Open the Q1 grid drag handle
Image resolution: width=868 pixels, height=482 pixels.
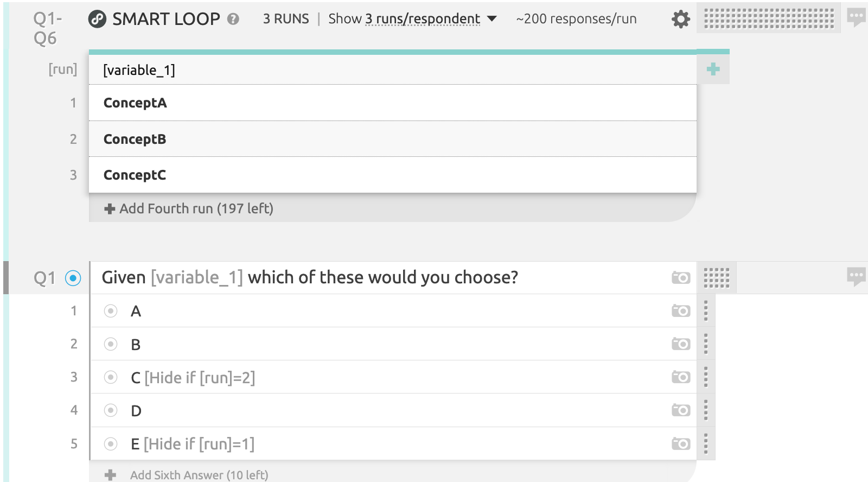click(717, 277)
